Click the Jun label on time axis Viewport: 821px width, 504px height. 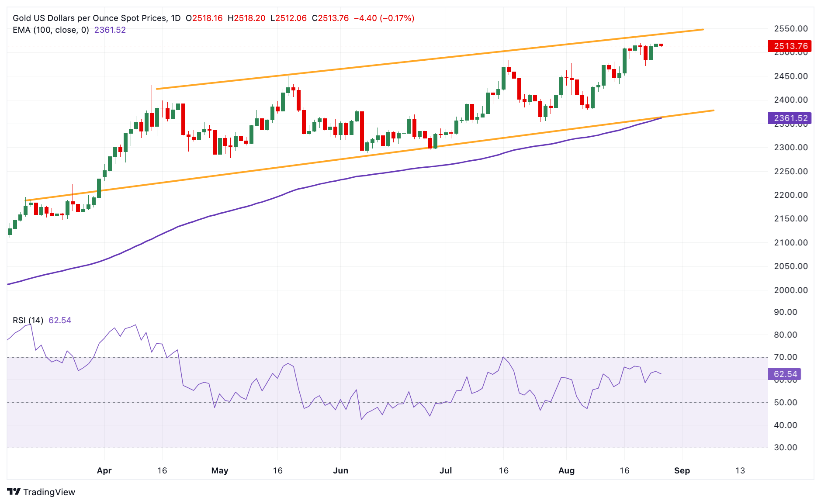point(340,471)
